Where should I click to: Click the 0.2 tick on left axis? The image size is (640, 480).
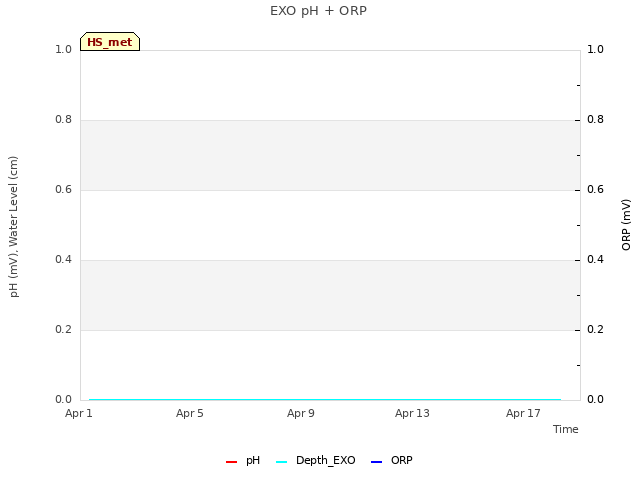point(64,329)
